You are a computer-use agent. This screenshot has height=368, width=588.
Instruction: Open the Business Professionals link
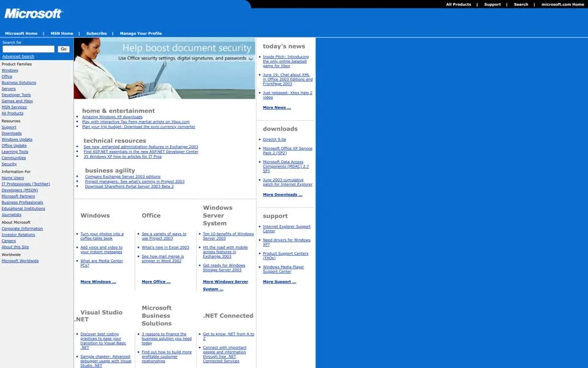pyautogui.click(x=22, y=202)
